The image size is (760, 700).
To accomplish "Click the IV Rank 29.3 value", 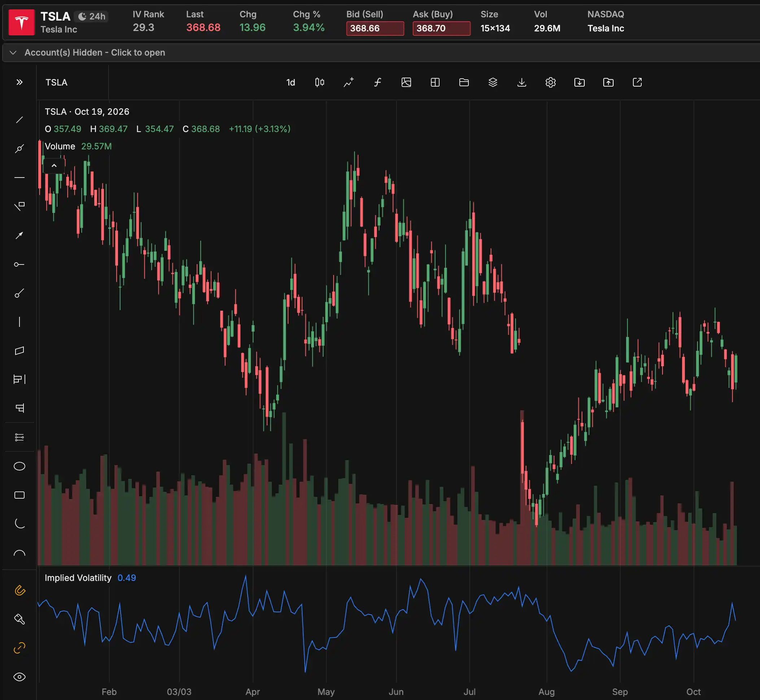I will (x=144, y=28).
